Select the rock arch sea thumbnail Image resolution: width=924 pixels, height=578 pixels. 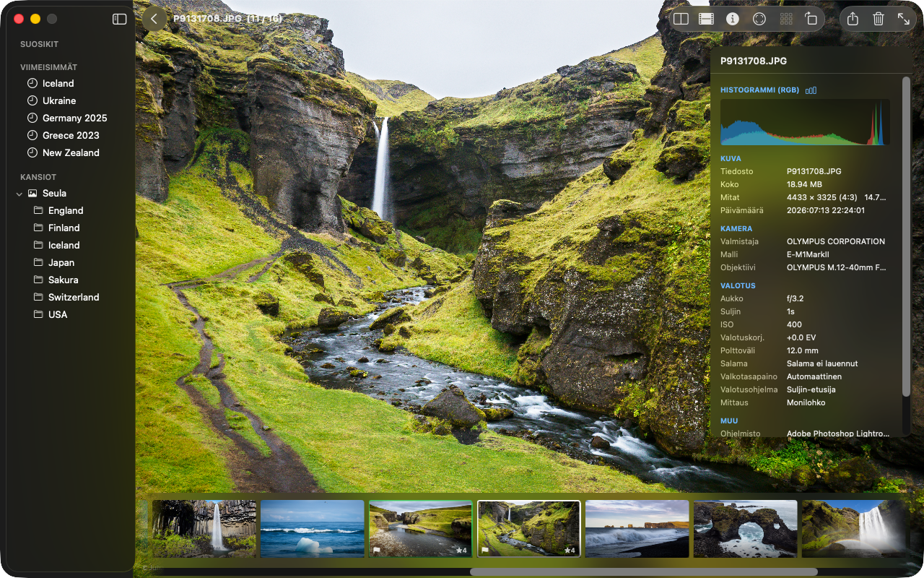pos(746,529)
